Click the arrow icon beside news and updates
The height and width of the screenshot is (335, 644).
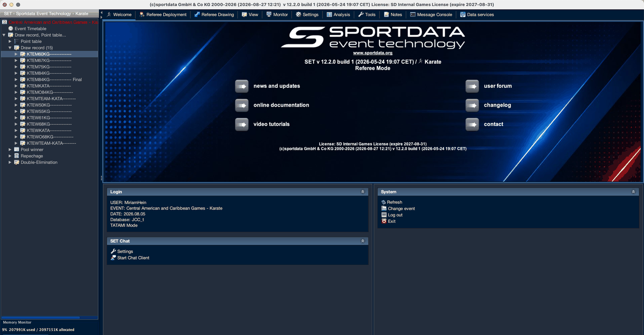tap(241, 86)
